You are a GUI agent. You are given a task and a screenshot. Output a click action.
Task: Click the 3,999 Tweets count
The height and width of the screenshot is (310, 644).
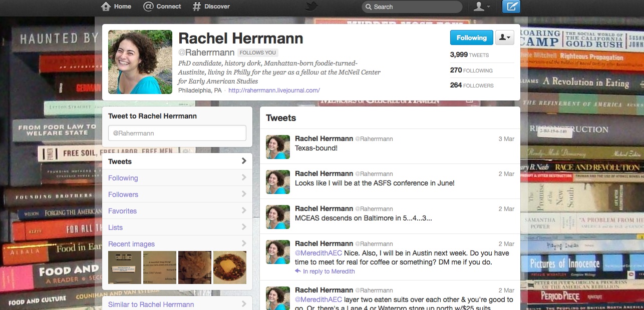point(469,54)
